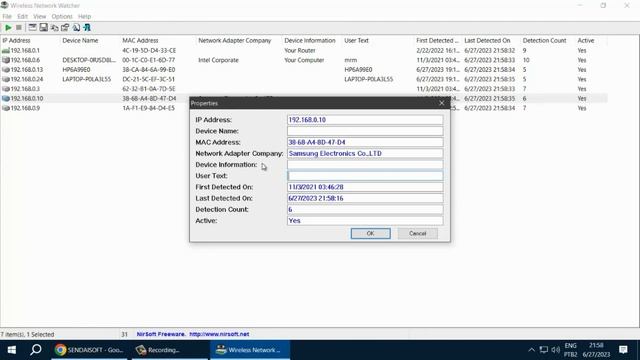
Task: Copy selected items with the toolbar copy icon
Action: pos(54,28)
